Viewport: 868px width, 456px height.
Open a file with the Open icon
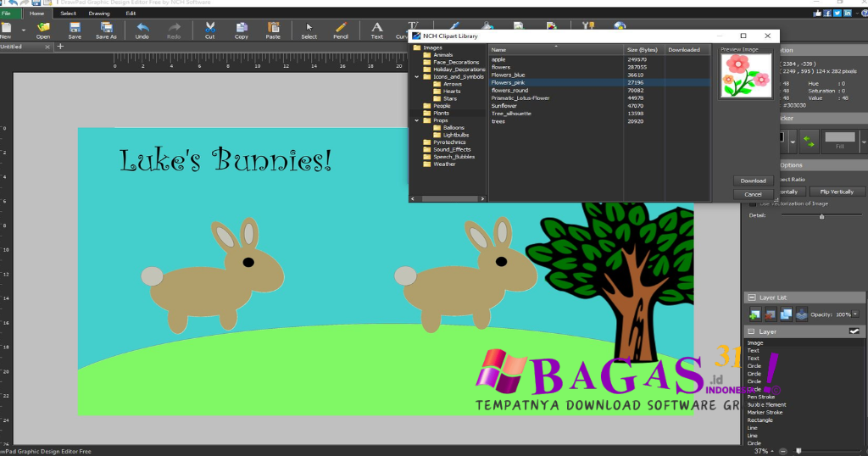point(43,31)
